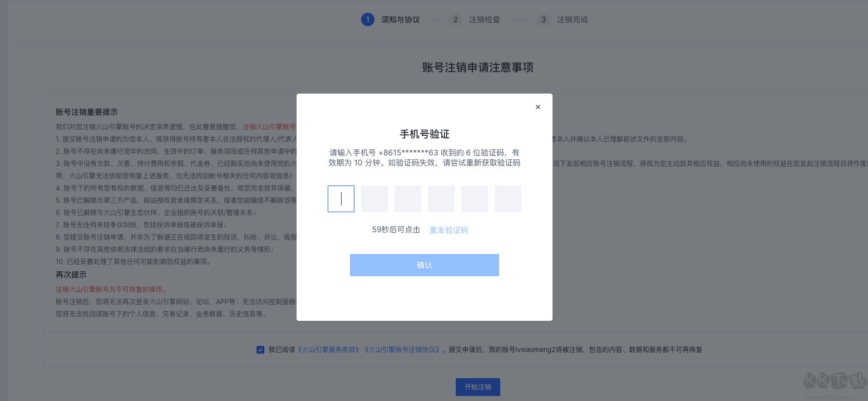Re-enable the agreement confirmation checkbox

coord(260,349)
